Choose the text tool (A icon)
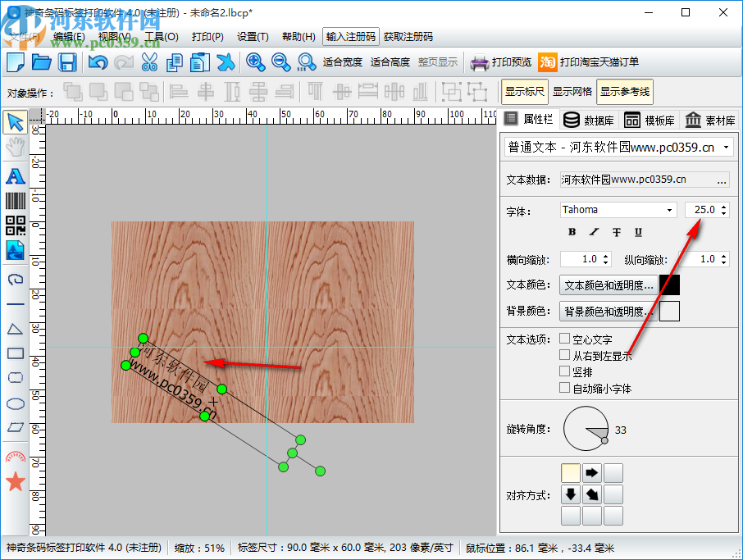This screenshot has width=743, height=560. pyautogui.click(x=15, y=175)
